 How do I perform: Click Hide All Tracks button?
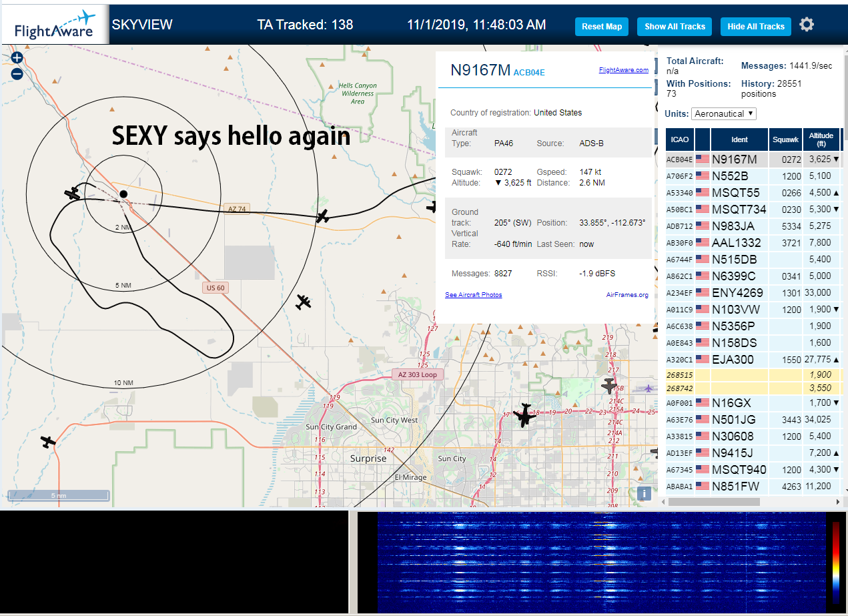pos(756,27)
